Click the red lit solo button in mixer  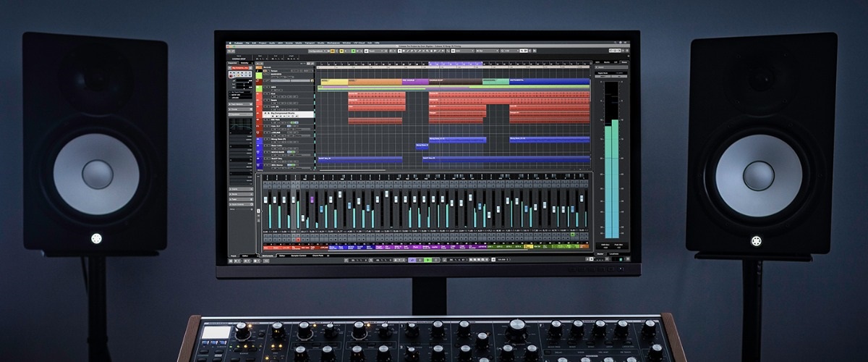[x=298, y=240]
